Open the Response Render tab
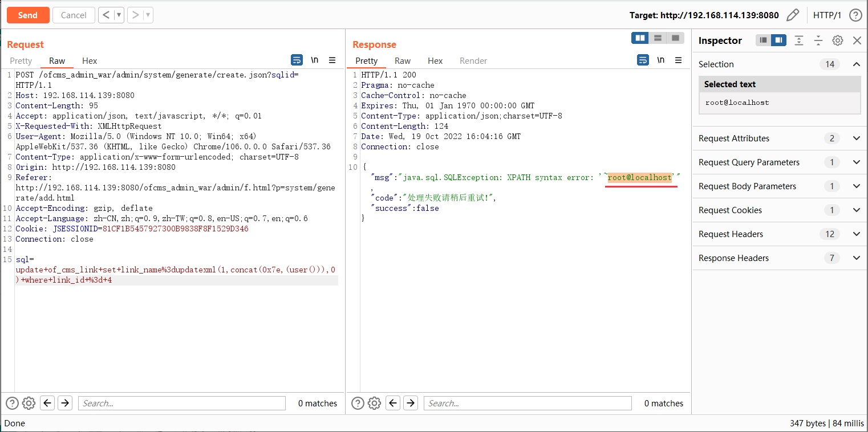The width and height of the screenshot is (868, 432). coord(473,61)
